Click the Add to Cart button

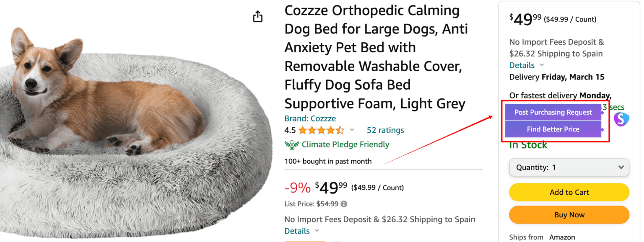click(569, 192)
